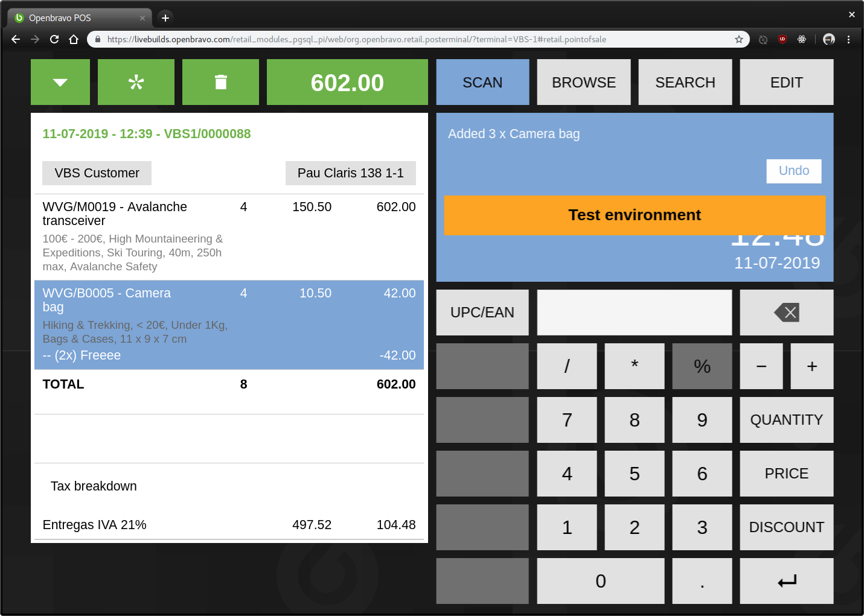The image size is (864, 616).
Task: Tap keypad digit 0
Action: tap(601, 581)
